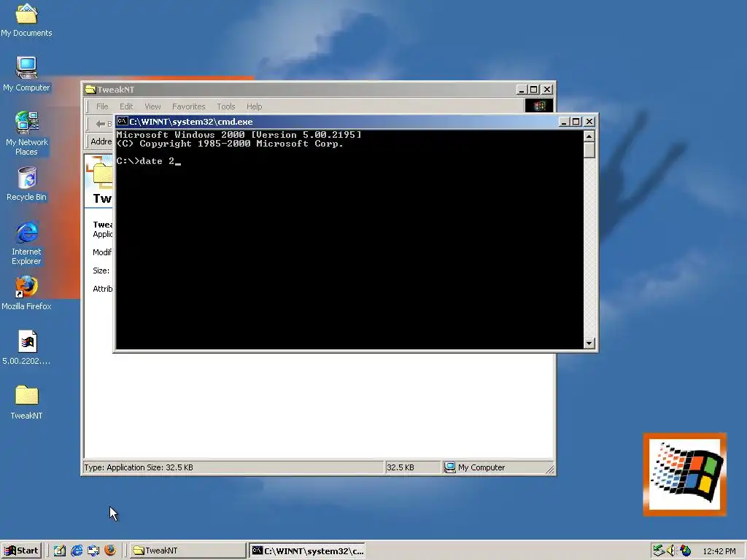Image resolution: width=747 pixels, height=560 pixels.
Task: Click the TweakNT title bar folder icon
Action: coord(90,90)
